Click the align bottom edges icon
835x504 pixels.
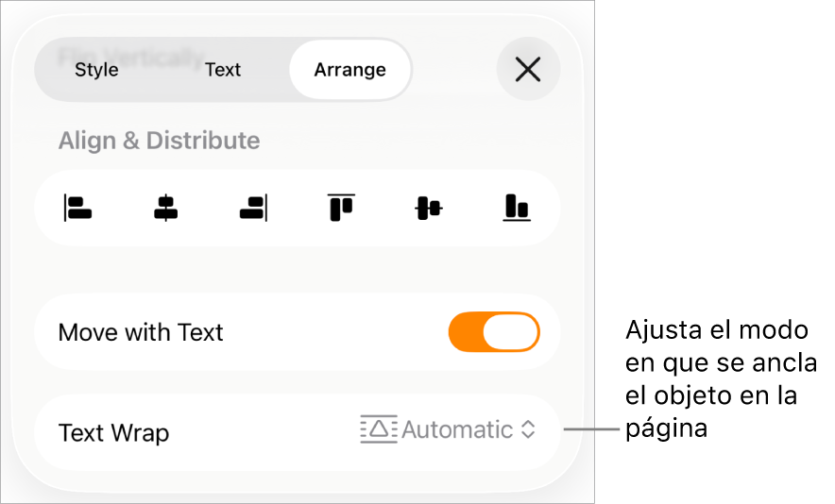tap(516, 208)
